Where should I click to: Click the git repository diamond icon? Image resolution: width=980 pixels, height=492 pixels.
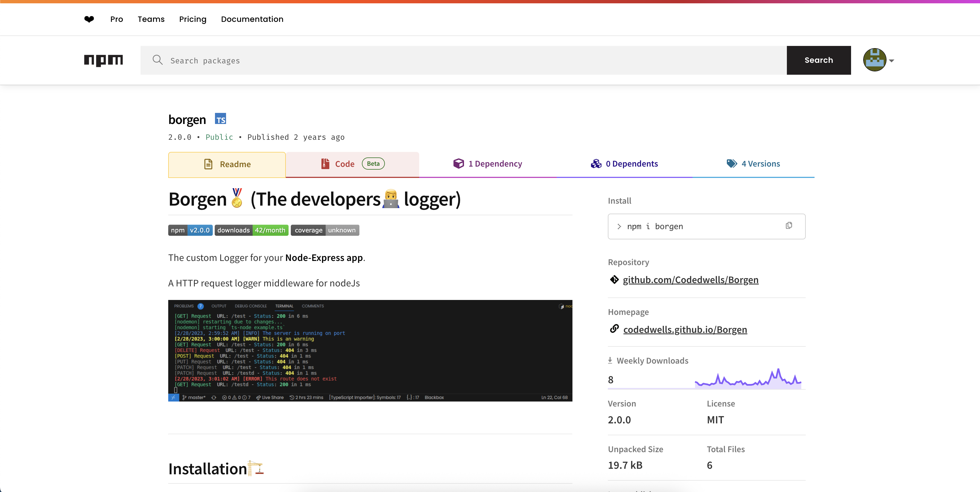click(x=614, y=280)
